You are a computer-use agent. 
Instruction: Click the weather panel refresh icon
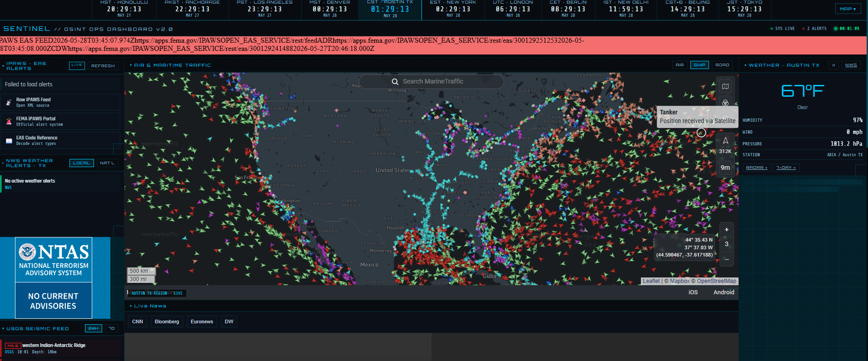click(833, 65)
